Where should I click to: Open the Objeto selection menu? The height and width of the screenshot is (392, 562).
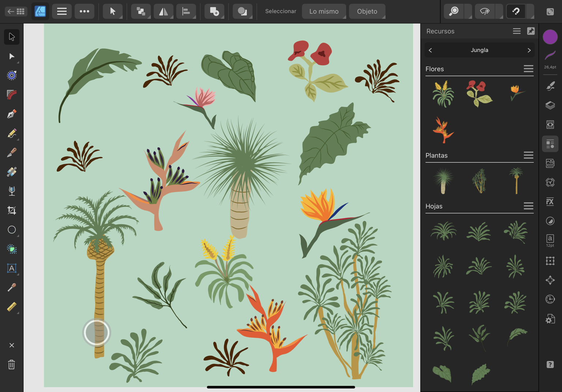coord(367,11)
